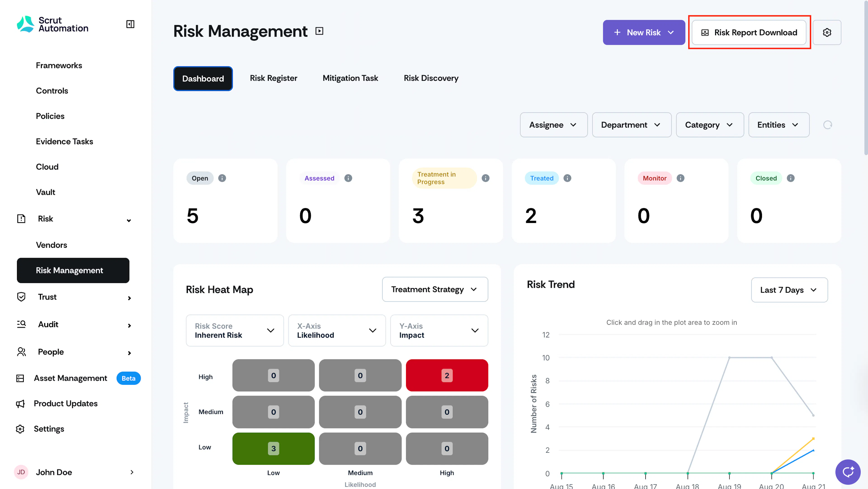
Task: Open the Last 7 Days dropdown
Action: pyautogui.click(x=789, y=290)
